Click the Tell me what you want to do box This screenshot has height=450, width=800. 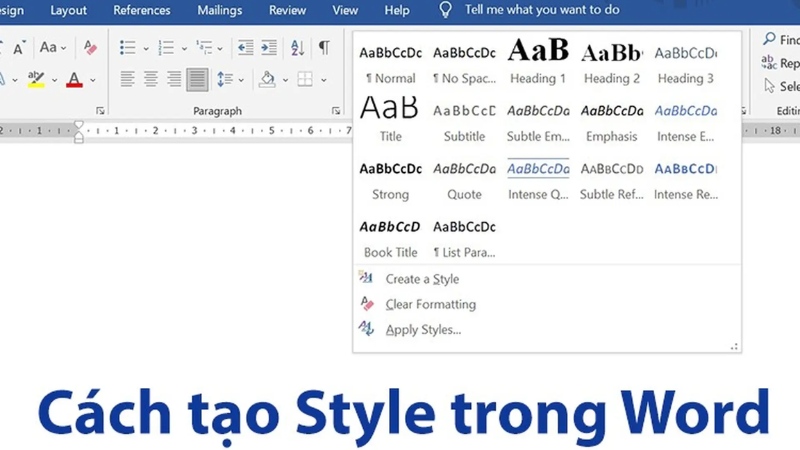542,10
